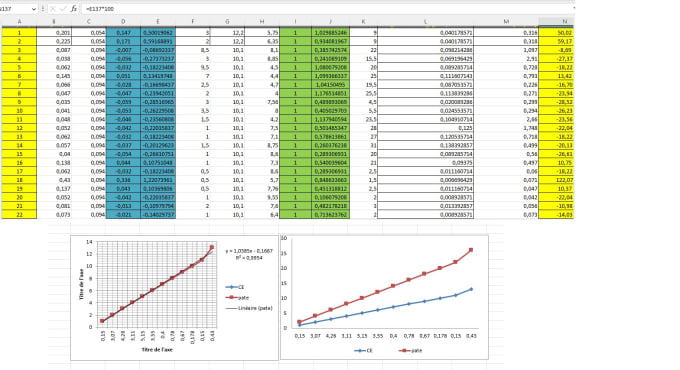Select column K header
The image size is (680, 370).
coord(363,21)
